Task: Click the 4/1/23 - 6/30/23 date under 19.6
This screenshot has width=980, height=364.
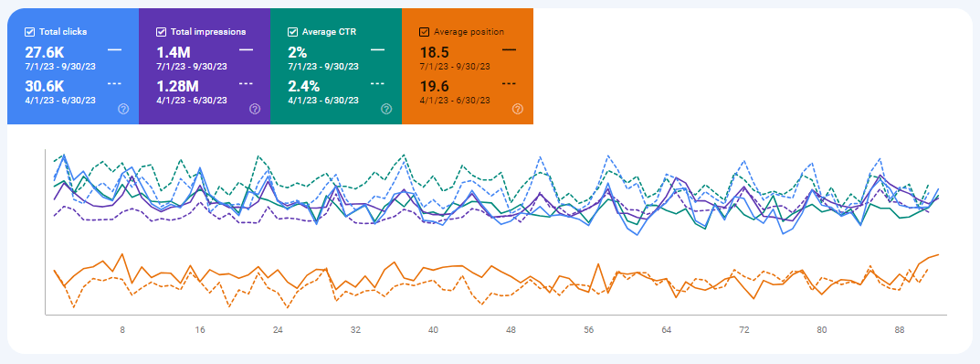Action: [x=454, y=100]
